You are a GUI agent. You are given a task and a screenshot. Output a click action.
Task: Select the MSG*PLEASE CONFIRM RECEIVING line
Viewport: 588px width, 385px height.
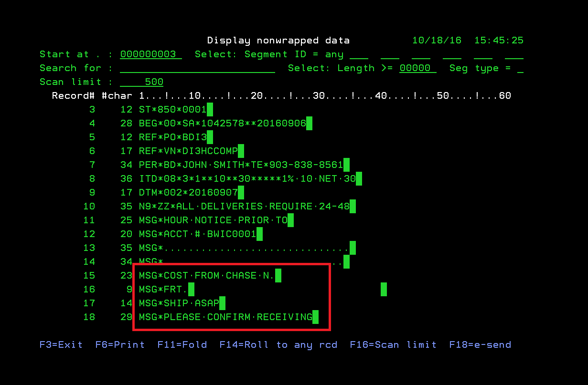(203, 317)
